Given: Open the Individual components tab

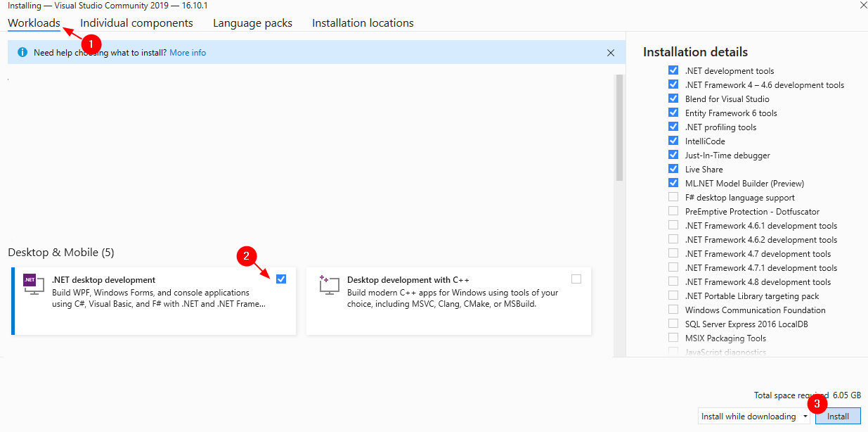Looking at the screenshot, I should tap(136, 23).
